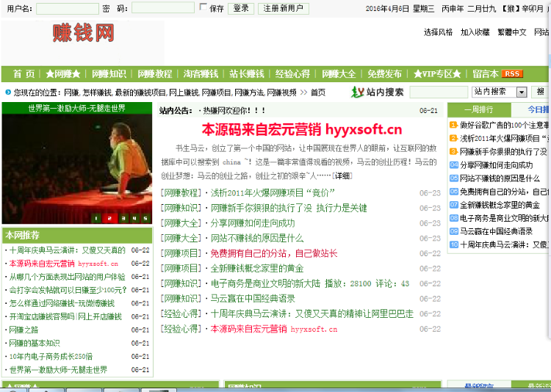
Task: Open the 首页 nav menu item
Action: coord(24,73)
